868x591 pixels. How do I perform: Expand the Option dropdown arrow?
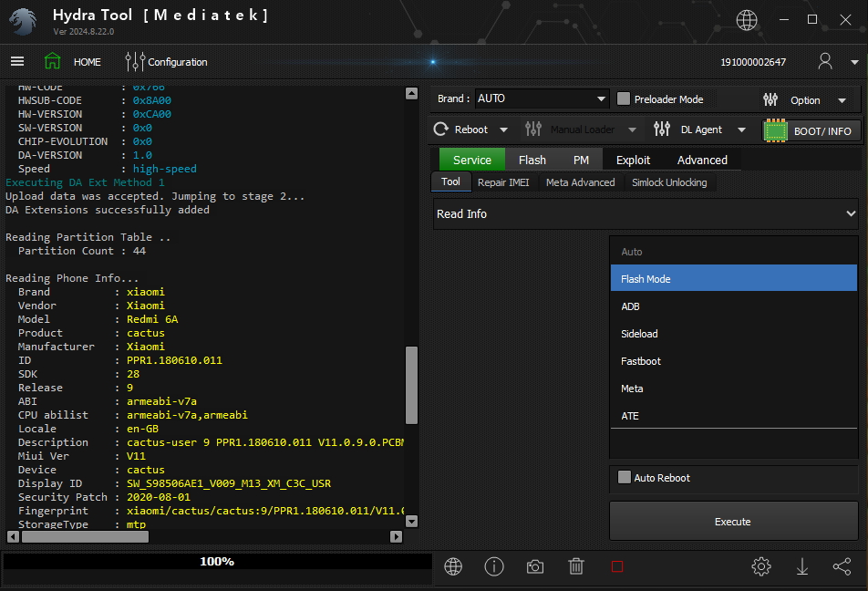click(x=842, y=101)
